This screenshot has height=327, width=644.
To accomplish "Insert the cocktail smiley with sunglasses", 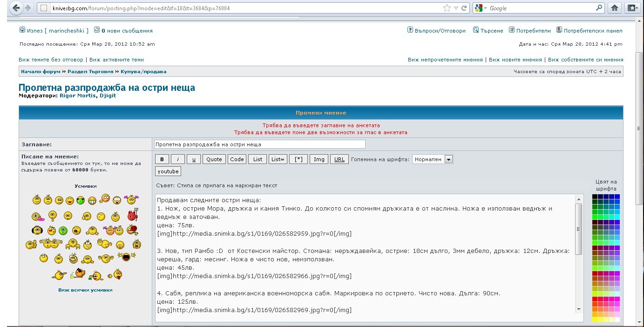I will (x=78, y=273).
